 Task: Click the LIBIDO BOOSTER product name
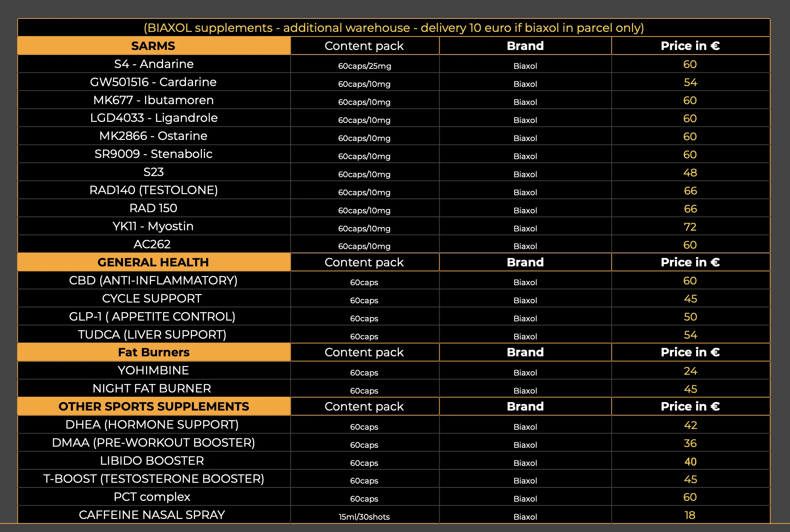152,461
